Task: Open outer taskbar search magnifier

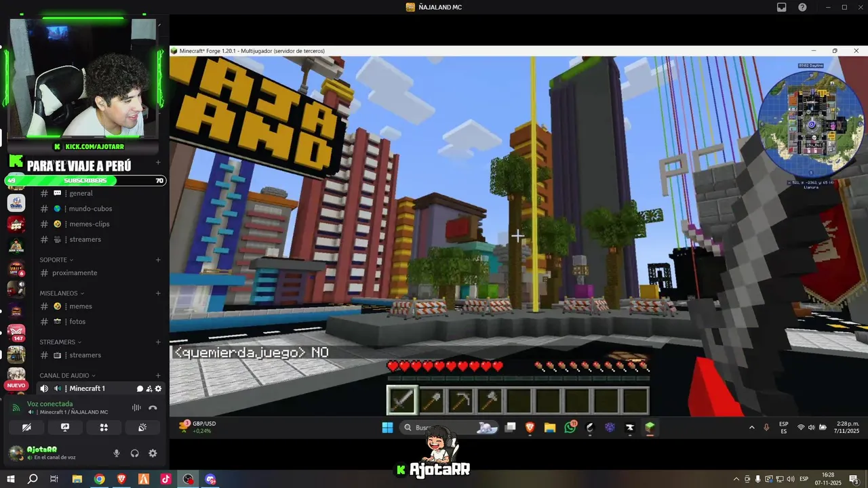Action: coord(33,479)
